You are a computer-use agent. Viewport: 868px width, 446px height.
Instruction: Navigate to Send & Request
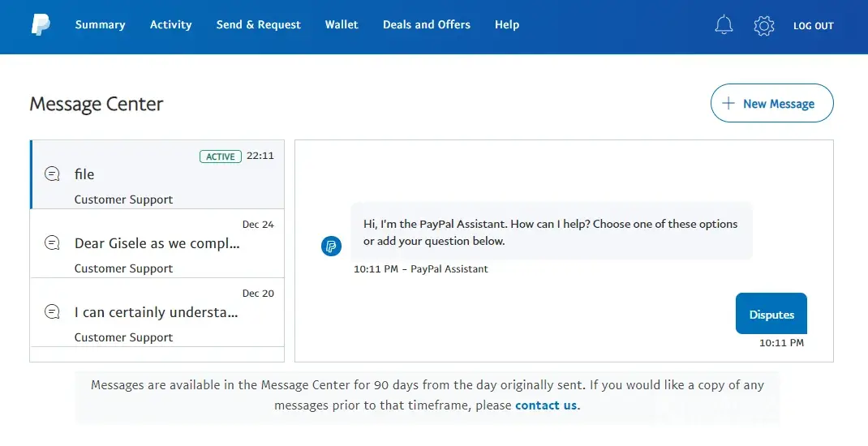[258, 25]
